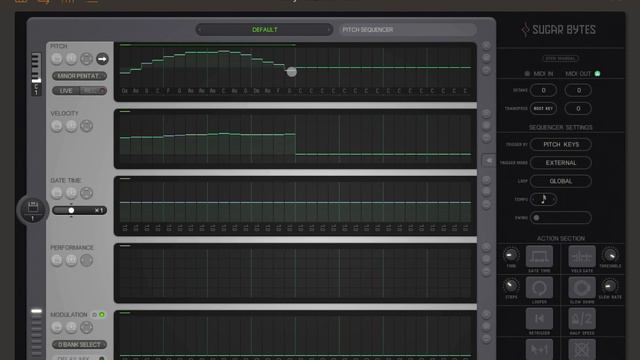Click the Transpose value field showing 0

(x=578, y=109)
